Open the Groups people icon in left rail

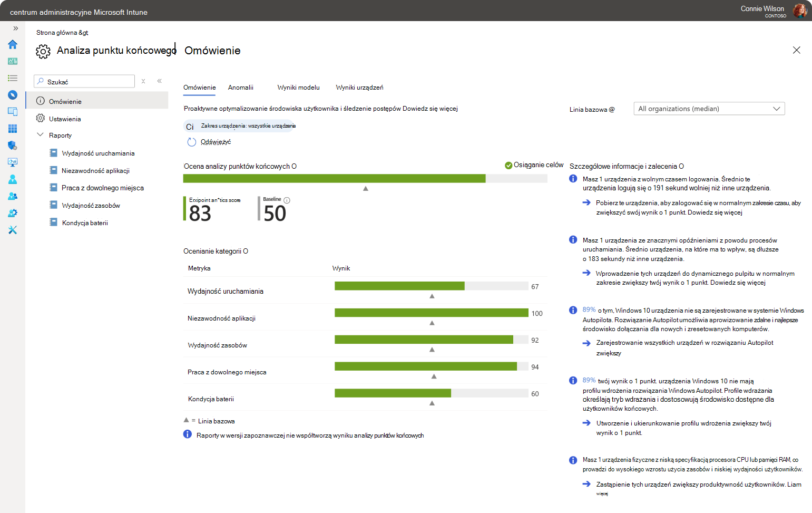coord(13,196)
